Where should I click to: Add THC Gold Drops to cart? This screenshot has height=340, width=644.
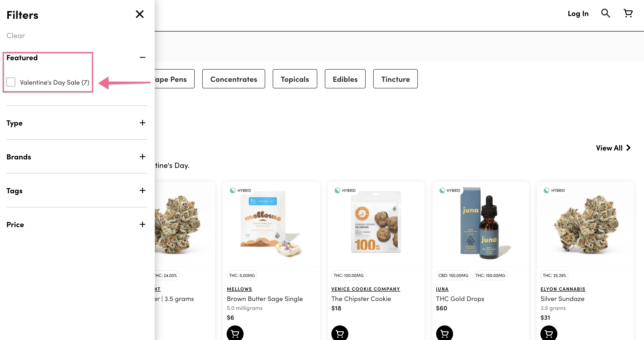tap(444, 333)
